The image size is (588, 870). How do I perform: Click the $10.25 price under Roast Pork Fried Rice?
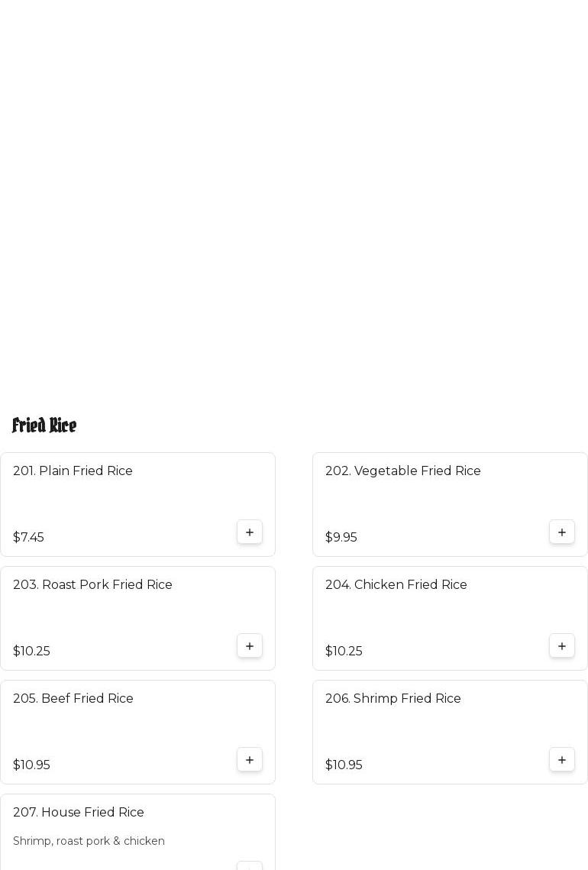(x=31, y=652)
